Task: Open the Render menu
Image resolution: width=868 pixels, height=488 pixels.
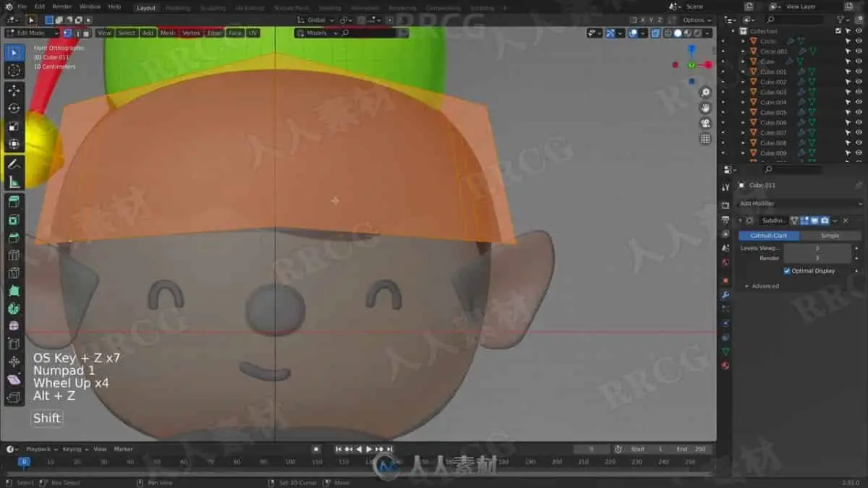Action: click(x=62, y=7)
